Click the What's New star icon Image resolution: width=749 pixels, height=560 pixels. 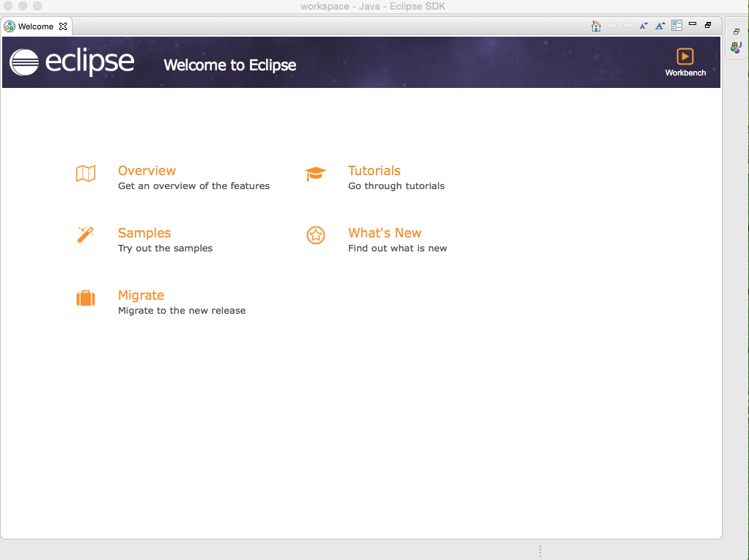pos(316,235)
